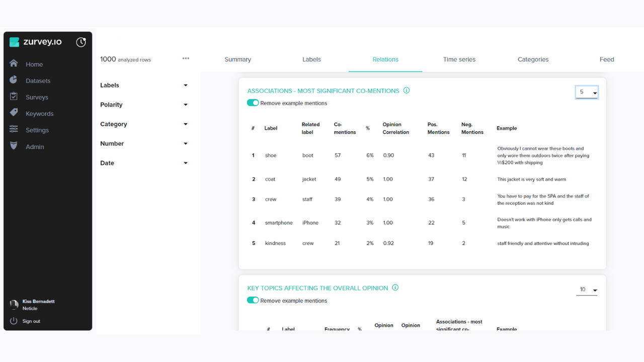Click the 'crew' label in row 3
This screenshot has height=362, width=644.
[x=271, y=199]
